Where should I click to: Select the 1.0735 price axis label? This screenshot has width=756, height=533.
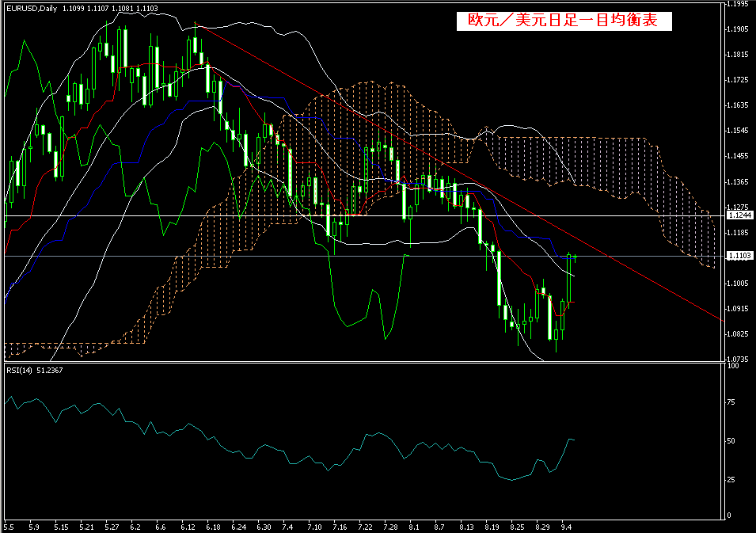pyautogui.click(x=738, y=360)
